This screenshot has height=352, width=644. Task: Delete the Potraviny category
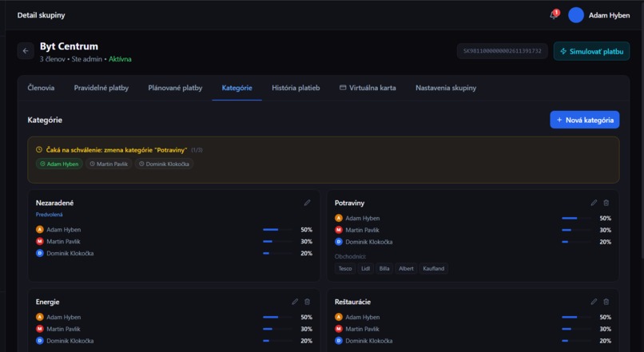[606, 203]
